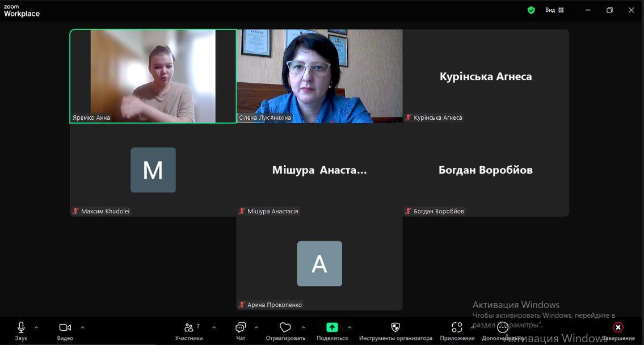Viewport: 644px width, 345px height.
Task: Start screen sharing with Поделиться
Action: pyautogui.click(x=332, y=327)
